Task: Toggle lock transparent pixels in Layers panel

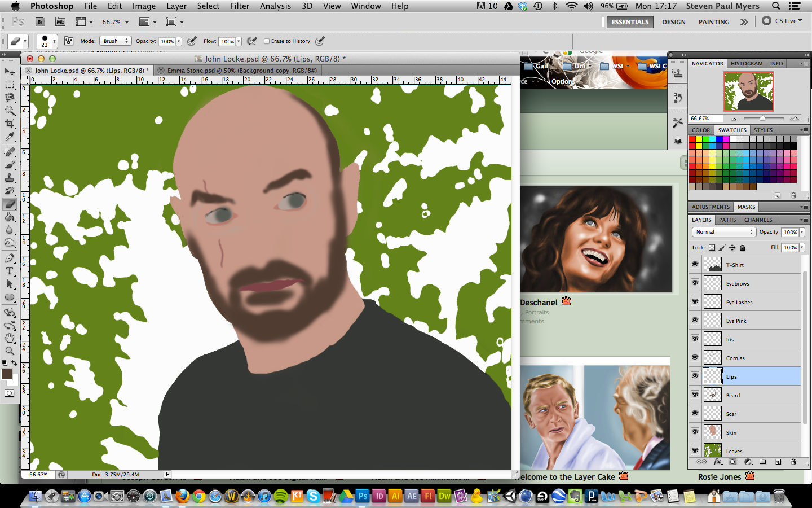Action: tap(712, 248)
